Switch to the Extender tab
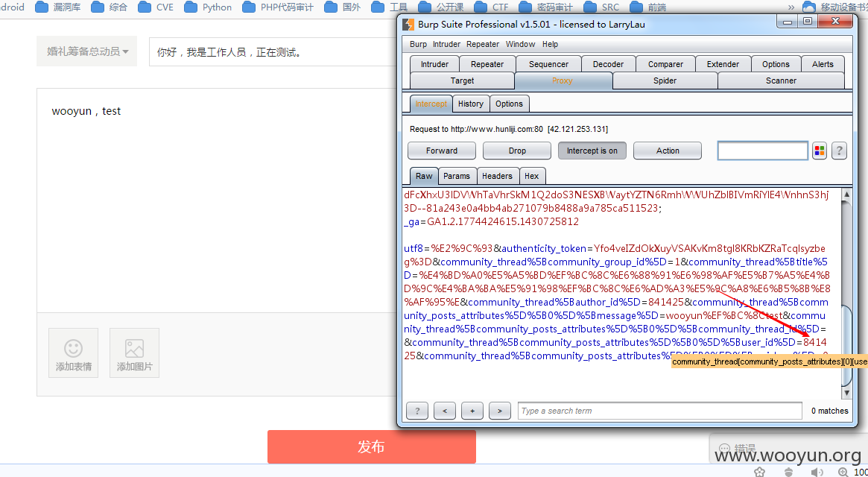This screenshot has width=868, height=477. 723,64
